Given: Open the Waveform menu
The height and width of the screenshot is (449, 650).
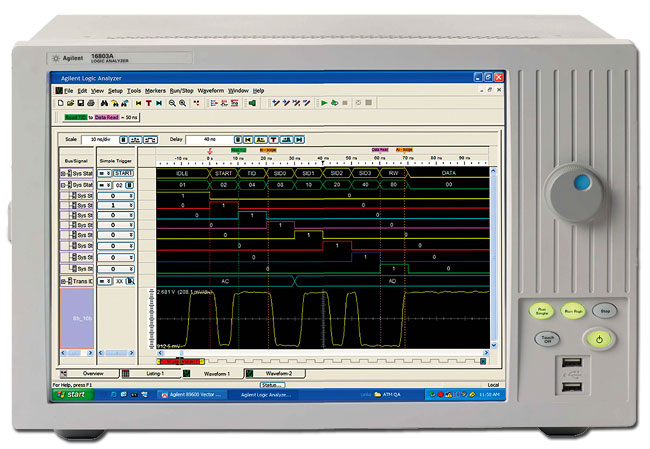Looking at the screenshot, I should click(x=210, y=90).
